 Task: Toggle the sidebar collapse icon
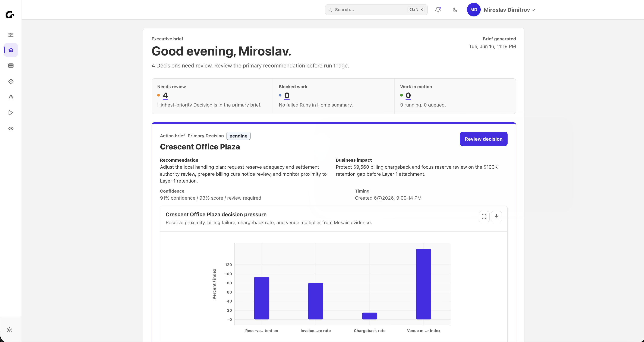point(11,35)
